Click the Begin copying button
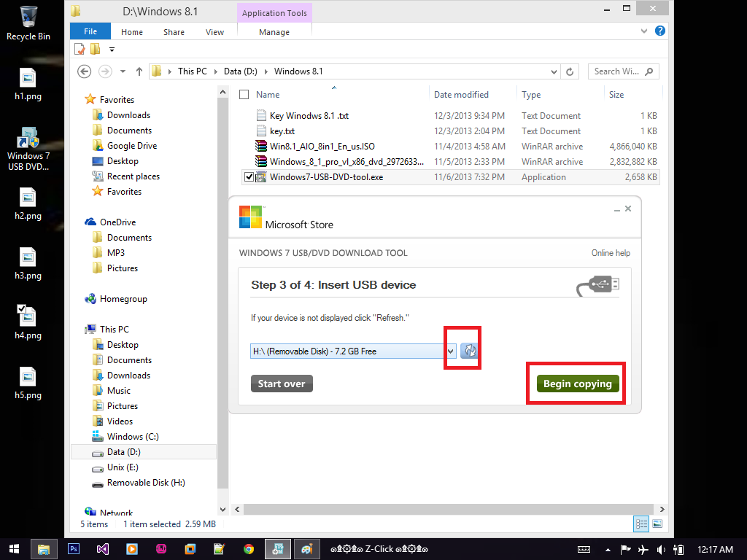Screen dimensions: 747x560 578,384
